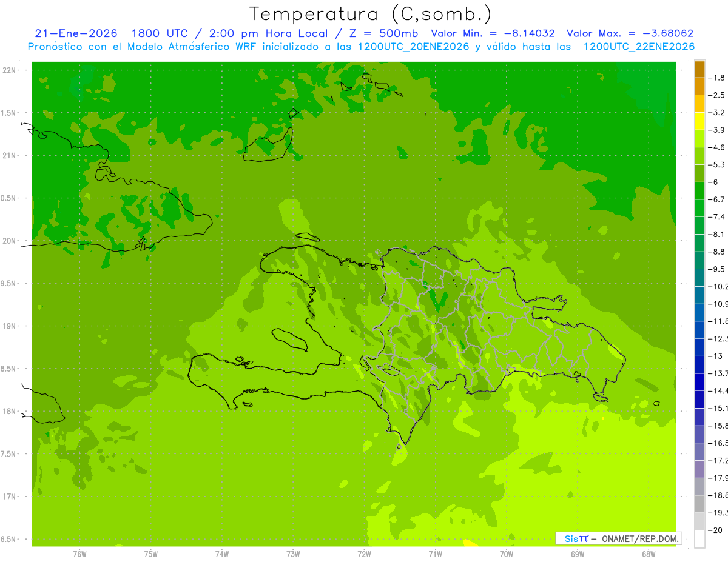728x562 pixels.
Task: Click the 'Valor Min. = -8.14032' value
Action: [x=493, y=33]
